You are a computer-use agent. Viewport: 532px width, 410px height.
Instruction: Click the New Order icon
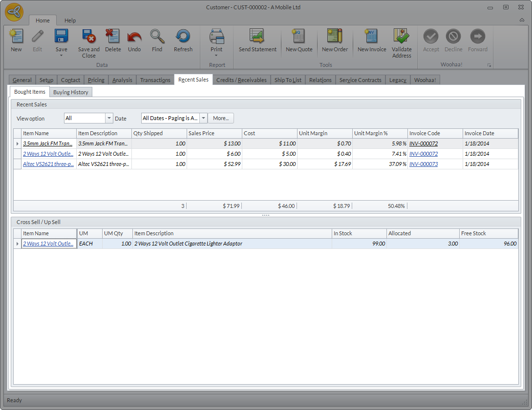pyautogui.click(x=335, y=37)
